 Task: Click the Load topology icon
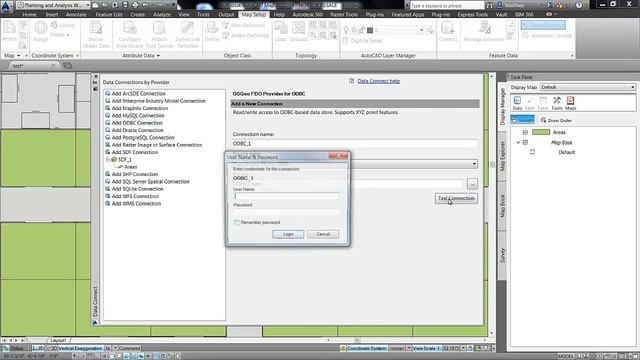click(x=281, y=32)
